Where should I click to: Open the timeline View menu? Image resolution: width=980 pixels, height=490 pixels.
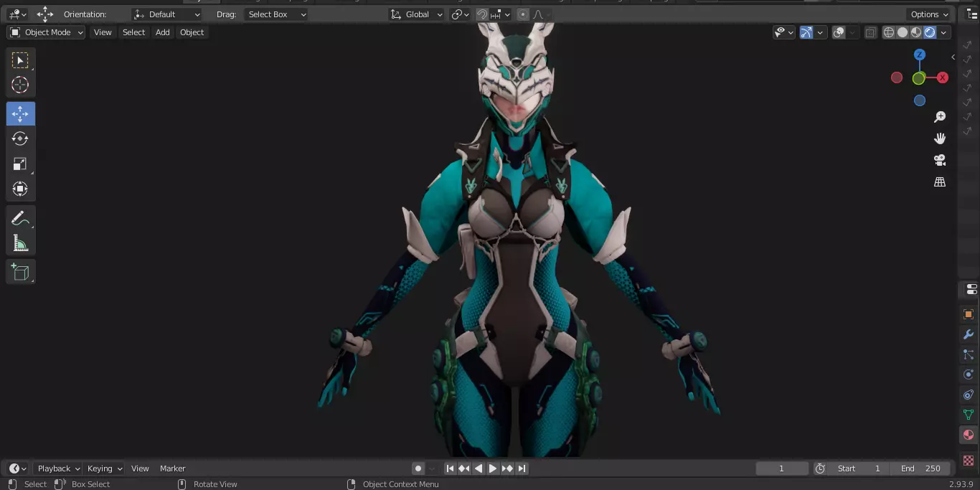pyautogui.click(x=140, y=468)
